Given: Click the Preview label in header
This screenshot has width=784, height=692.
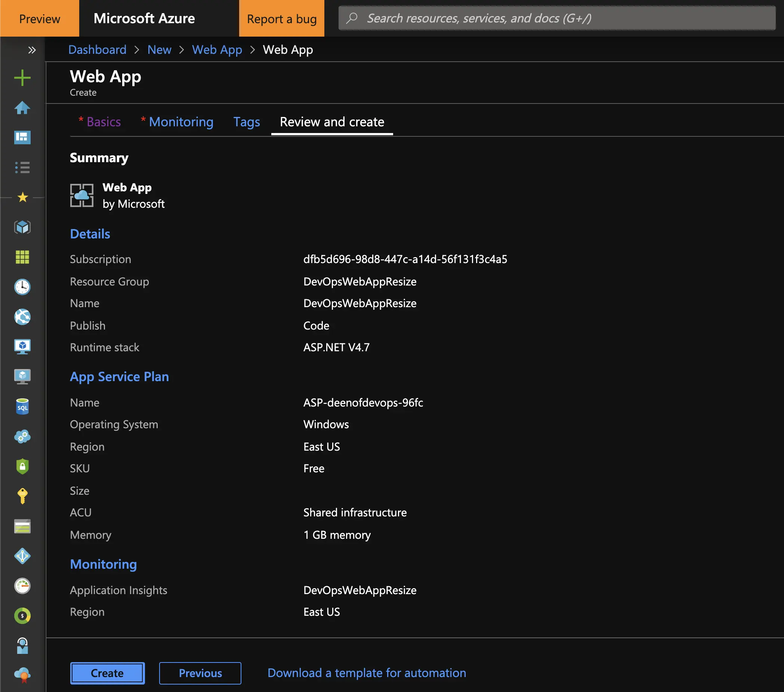Looking at the screenshot, I should pyautogui.click(x=40, y=18).
